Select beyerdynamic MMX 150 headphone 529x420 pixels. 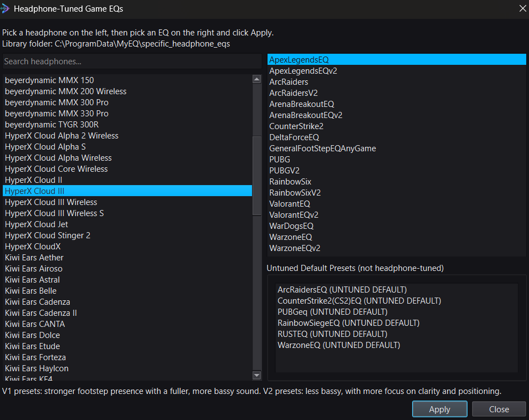[x=127, y=80]
